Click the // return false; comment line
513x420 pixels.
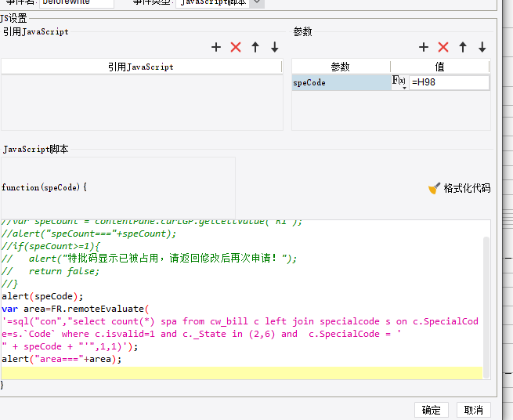[x=50, y=271]
